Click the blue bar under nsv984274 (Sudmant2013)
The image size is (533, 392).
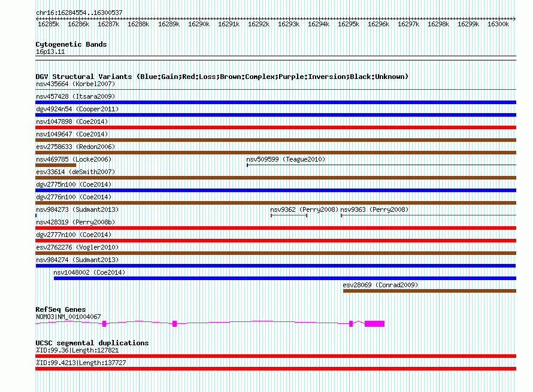[275, 266]
